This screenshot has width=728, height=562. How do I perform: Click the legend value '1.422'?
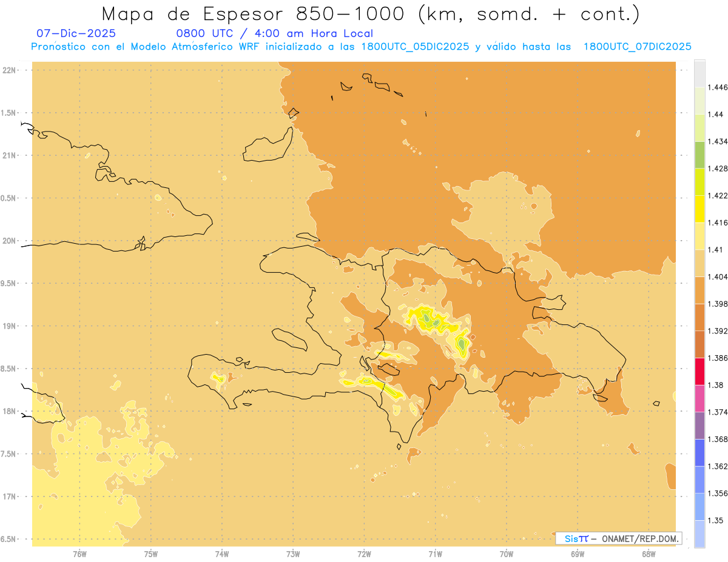(x=718, y=195)
